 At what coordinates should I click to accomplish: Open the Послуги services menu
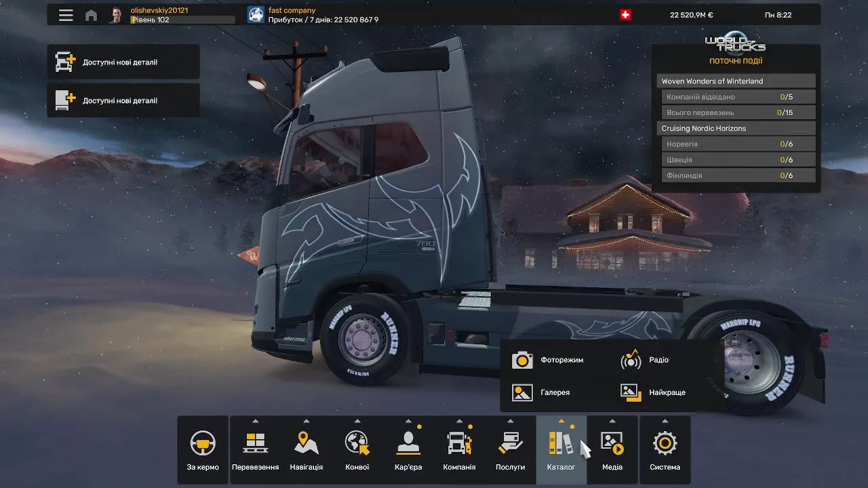(510, 450)
